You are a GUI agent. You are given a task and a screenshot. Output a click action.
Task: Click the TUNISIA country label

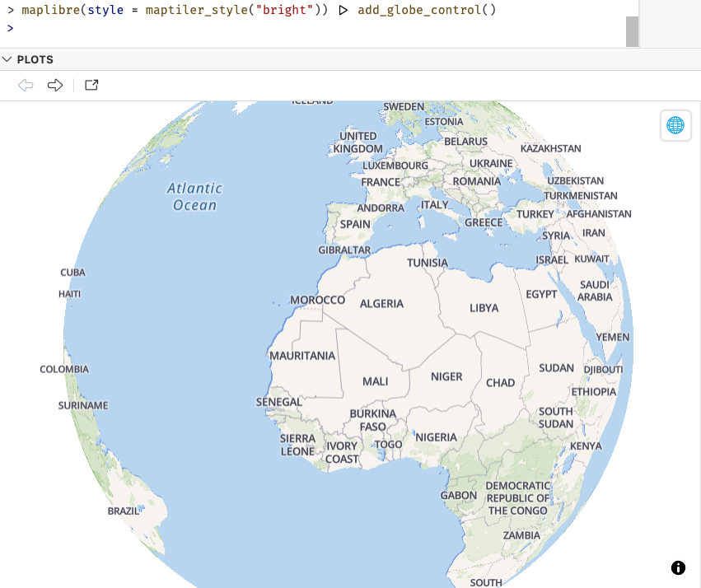coord(428,263)
